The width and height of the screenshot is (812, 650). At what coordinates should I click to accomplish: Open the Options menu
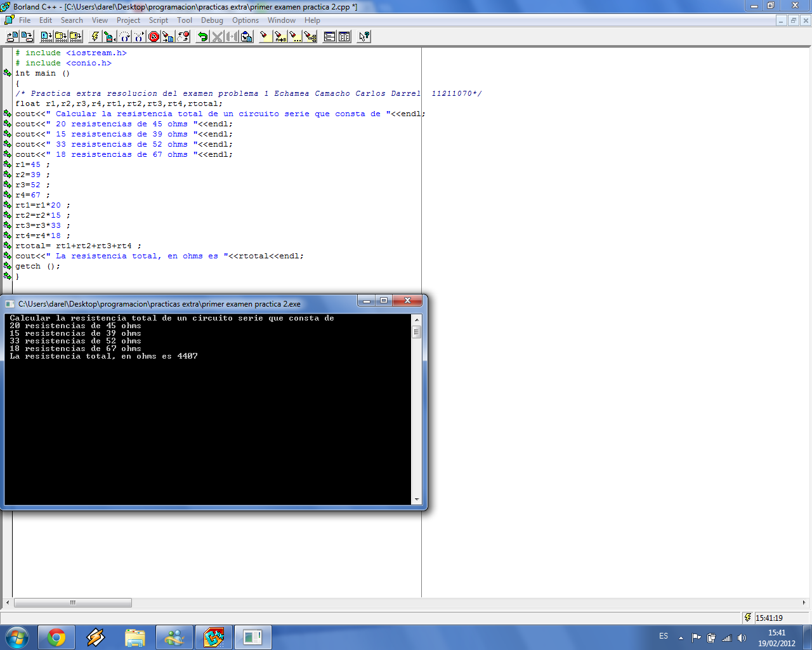pyautogui.click(x=246, y=20)
